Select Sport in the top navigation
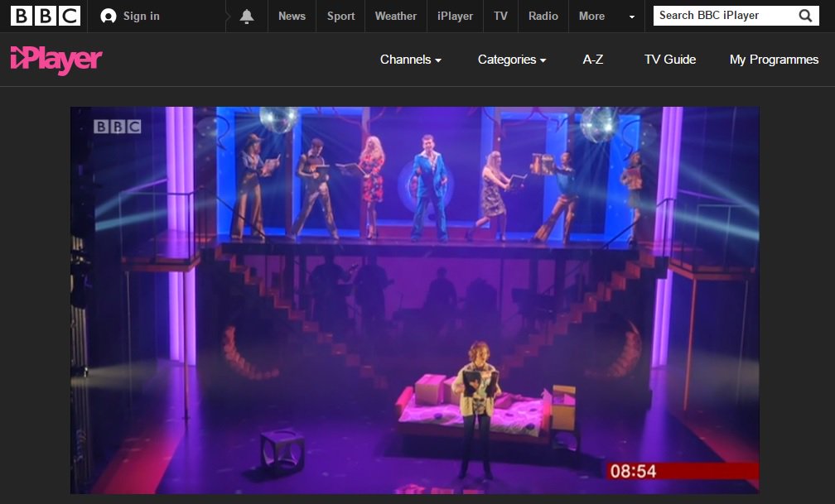The height and width of the screenshot is (504, 835). (x=340, y=15)
